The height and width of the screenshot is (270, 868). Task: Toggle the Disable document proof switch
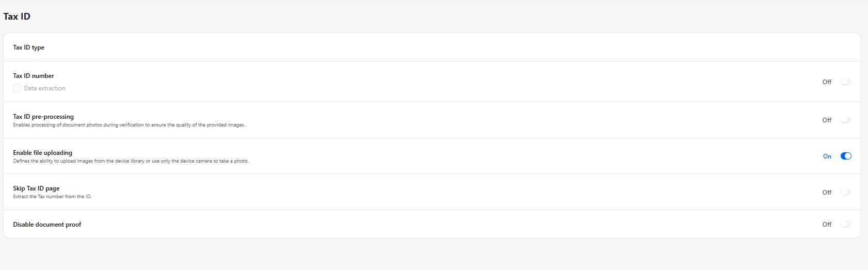846,224
